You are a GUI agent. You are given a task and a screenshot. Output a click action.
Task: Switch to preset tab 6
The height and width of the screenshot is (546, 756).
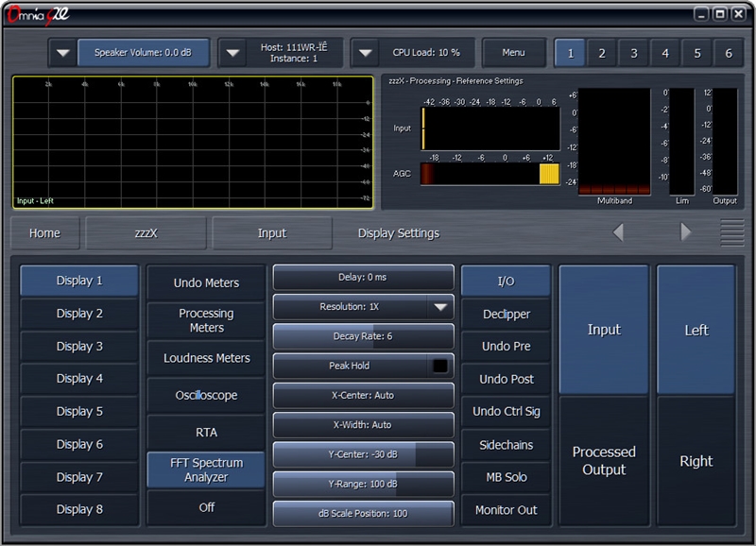(729, 53)
